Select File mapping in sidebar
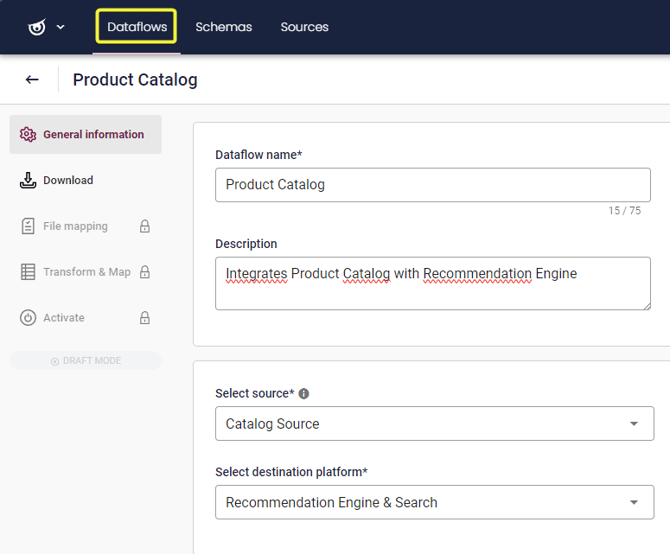The width and height of the screenshot is (670, 554). pos(85,226)
